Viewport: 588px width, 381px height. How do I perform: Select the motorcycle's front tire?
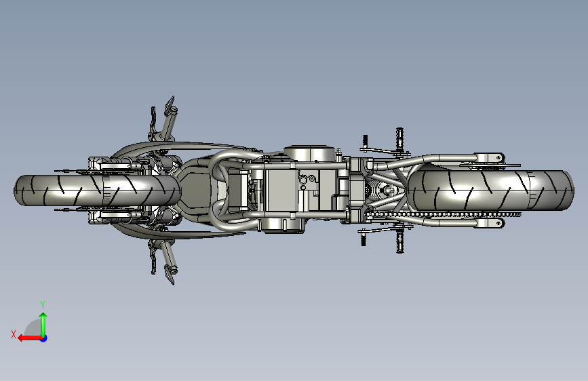98,190
